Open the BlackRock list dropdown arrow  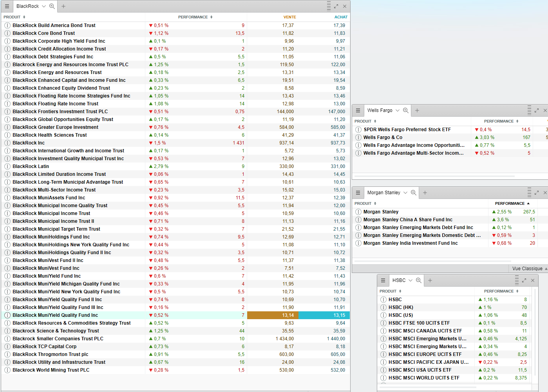click(x=44, y=6)
